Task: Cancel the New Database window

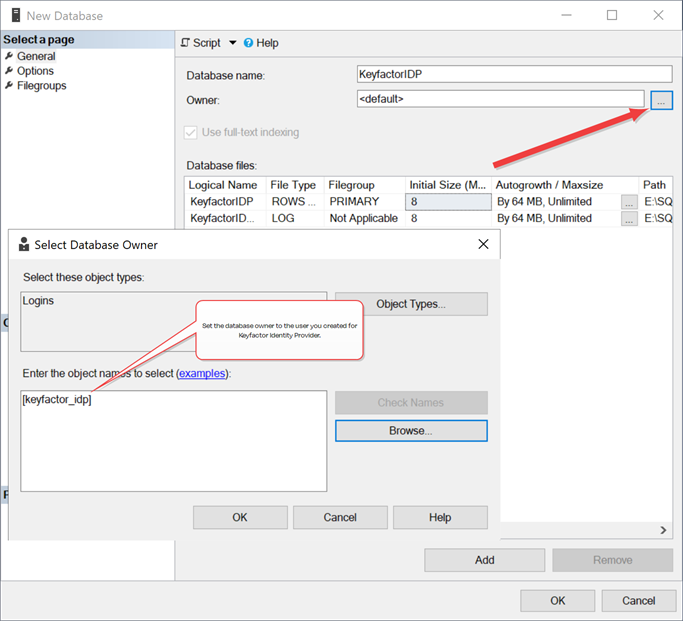Action: tap(639, 601)
